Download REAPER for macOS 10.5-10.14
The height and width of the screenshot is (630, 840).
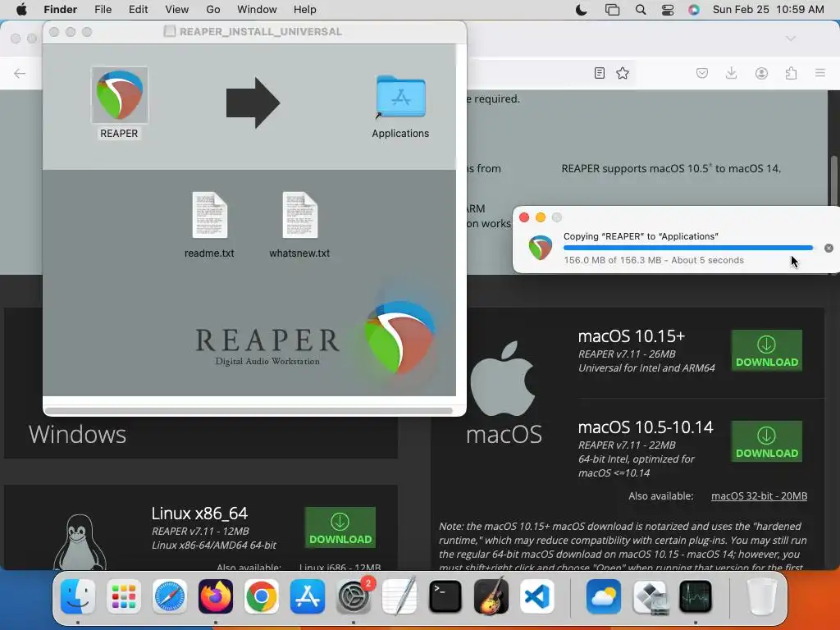[x=767, y=441]
